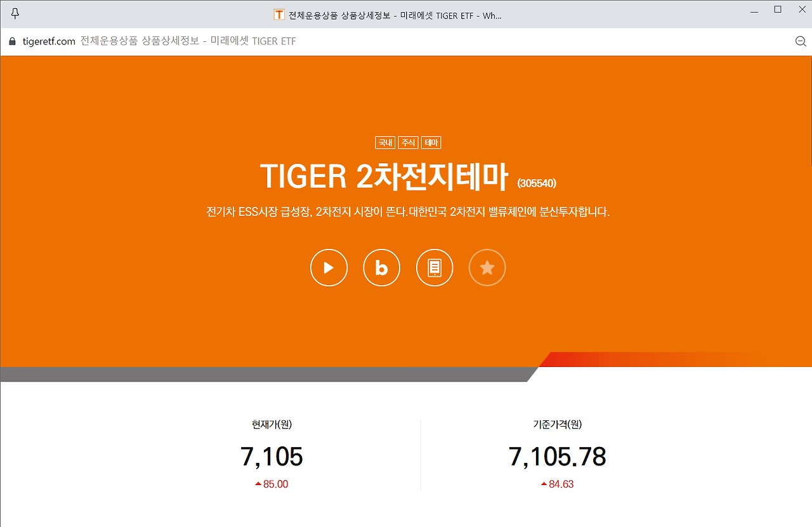
Task: Click the 현재가(원) label
Action: tap(272, 425)
